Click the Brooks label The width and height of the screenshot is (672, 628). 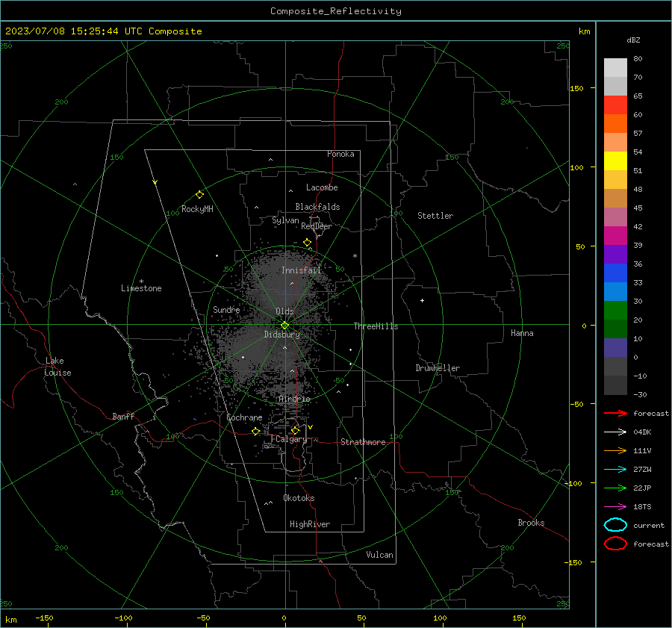click(x=531, y=523)
